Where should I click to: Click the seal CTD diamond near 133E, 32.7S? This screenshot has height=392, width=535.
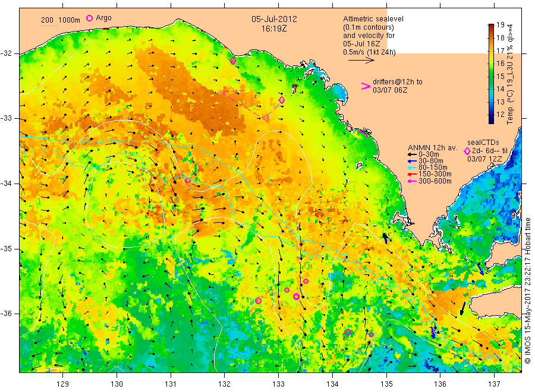[282, 100]
